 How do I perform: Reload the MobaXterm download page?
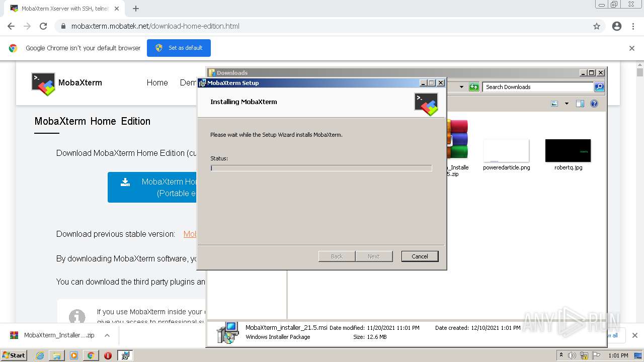(43, 26)
